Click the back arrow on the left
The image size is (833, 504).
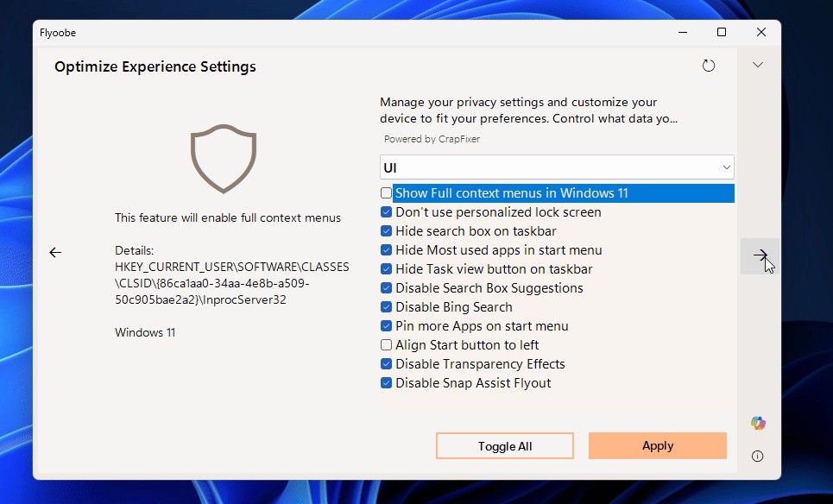pyautogui.click(x=55, y=252)
